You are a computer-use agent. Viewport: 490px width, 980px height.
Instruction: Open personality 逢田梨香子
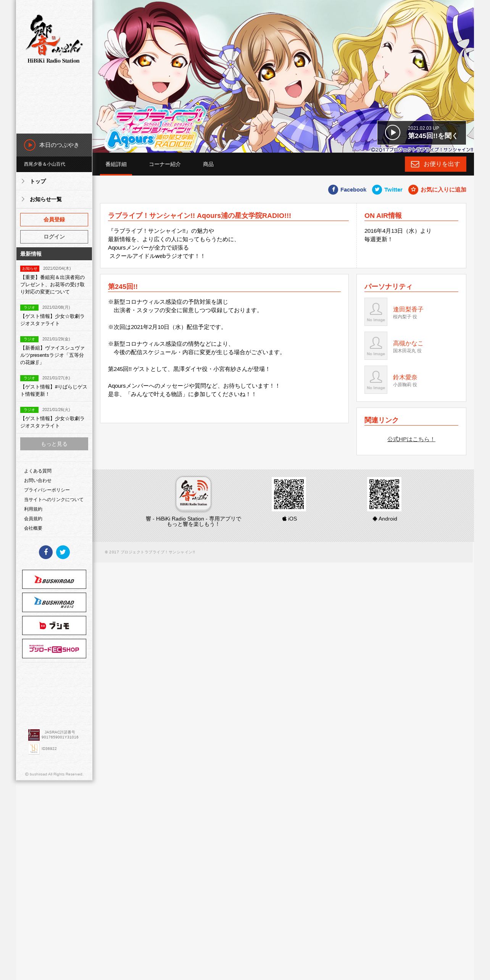pyautogui.click(x=408, y=309)
